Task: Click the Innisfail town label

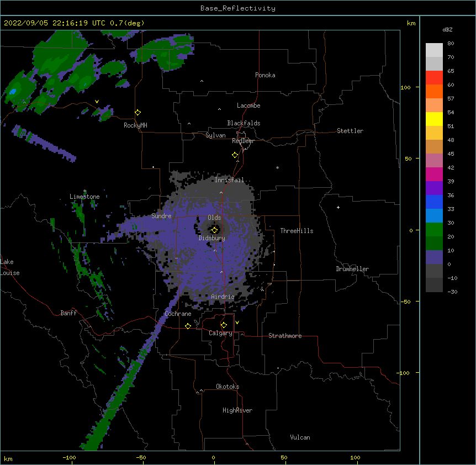Action: [229, 180]
